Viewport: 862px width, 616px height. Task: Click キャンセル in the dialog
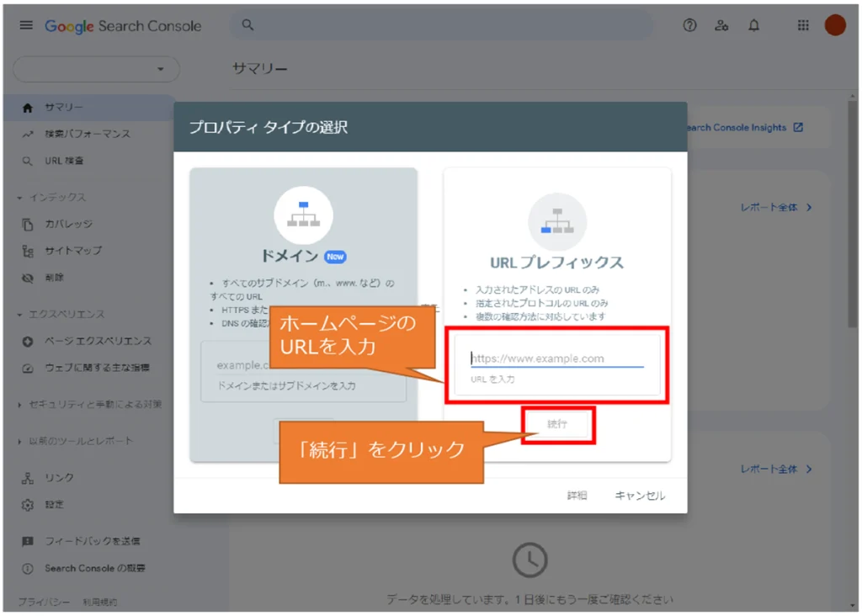coord(640,496)
